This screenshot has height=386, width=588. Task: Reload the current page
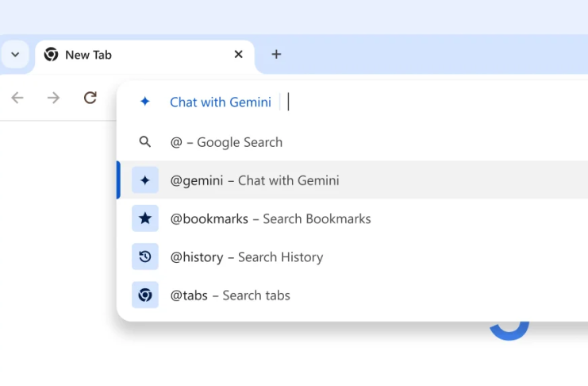(90, 98)
